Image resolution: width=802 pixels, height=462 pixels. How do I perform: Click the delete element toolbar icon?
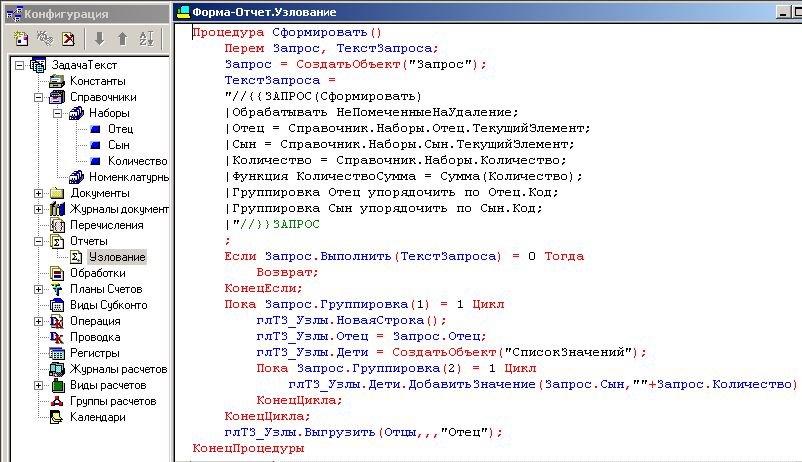click(68, 38)
